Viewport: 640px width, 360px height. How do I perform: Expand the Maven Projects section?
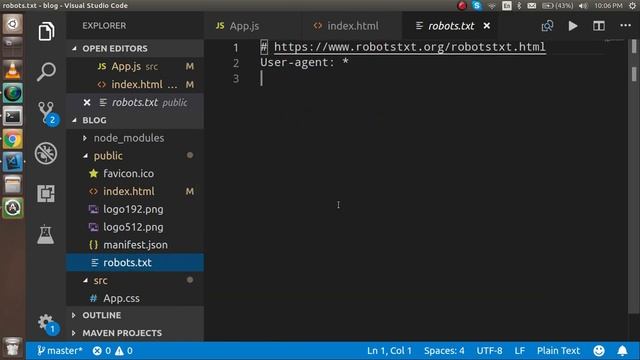click(135, 333)
